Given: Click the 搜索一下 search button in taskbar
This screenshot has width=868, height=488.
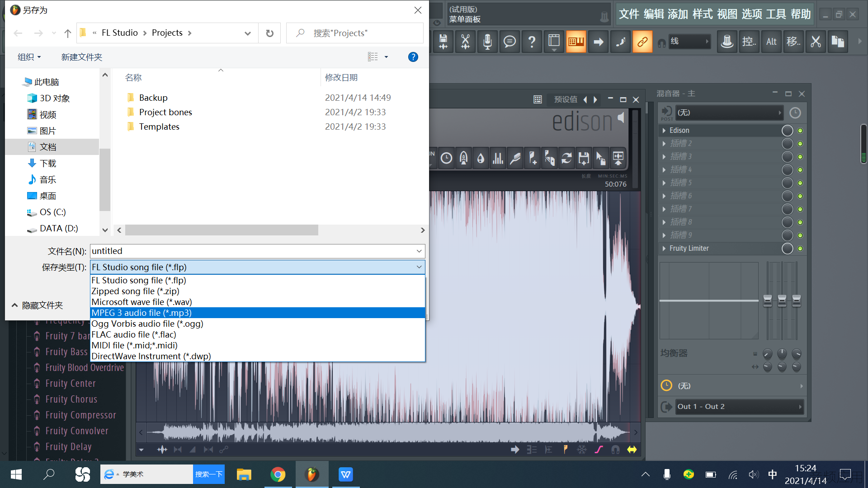Looking at the screenshot, I should [209, 474].
